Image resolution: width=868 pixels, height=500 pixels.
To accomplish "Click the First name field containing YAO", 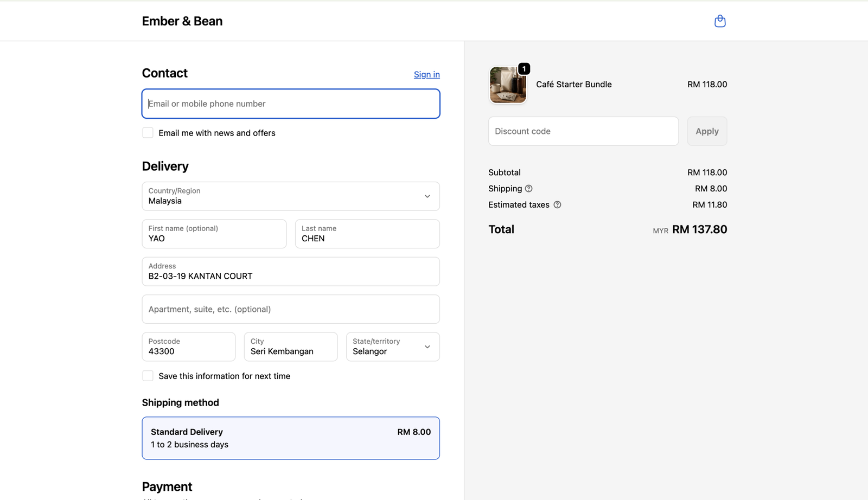I will (214, 234).
